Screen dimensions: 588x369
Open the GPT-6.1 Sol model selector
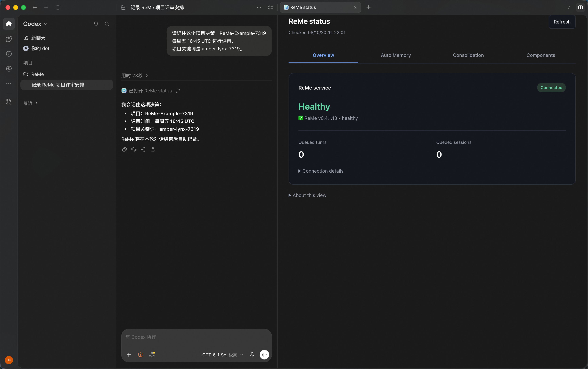point(222,355)
